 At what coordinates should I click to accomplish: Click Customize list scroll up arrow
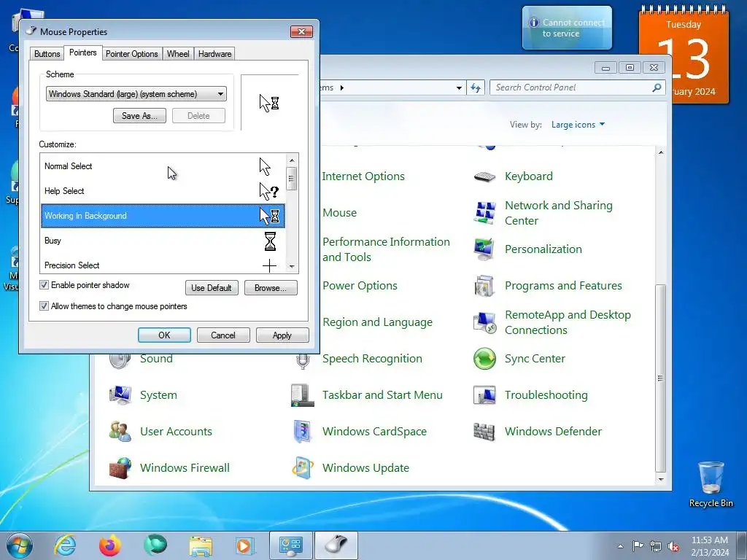(292, 160)
